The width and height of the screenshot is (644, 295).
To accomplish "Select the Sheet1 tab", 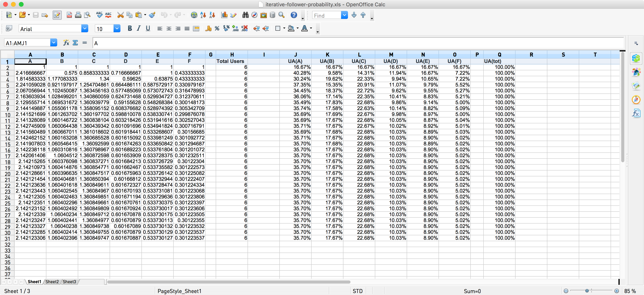I will pyautogui.click(x=34, y=282).
